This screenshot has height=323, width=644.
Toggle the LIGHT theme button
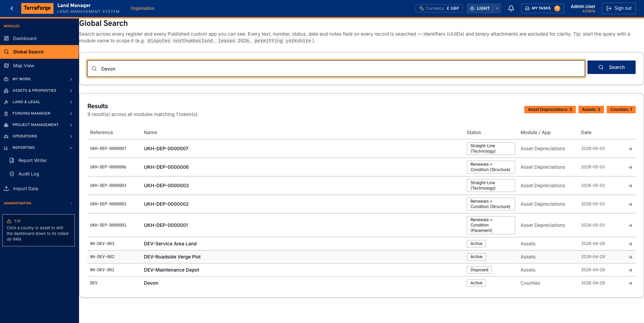480,8
